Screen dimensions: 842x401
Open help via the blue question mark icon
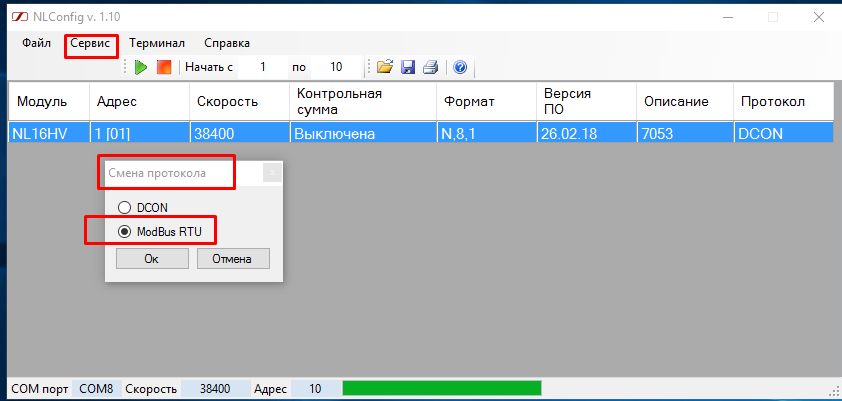click(460, 68)
